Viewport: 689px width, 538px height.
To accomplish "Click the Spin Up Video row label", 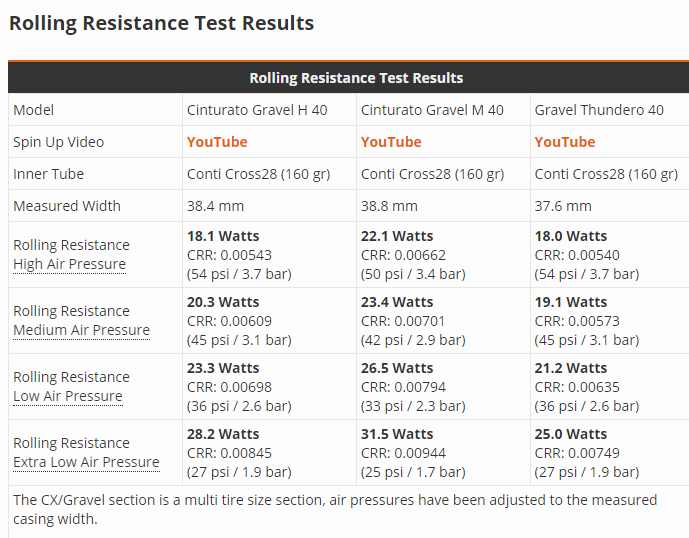I will [58, 142].
